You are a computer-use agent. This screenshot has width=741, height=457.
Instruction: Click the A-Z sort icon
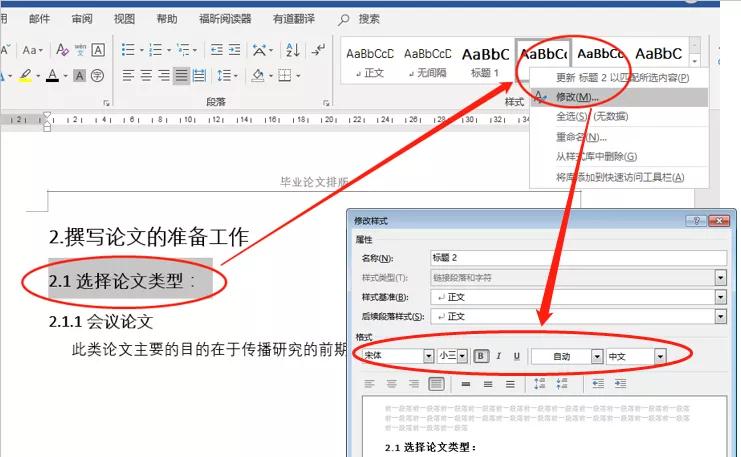point(293,50)
